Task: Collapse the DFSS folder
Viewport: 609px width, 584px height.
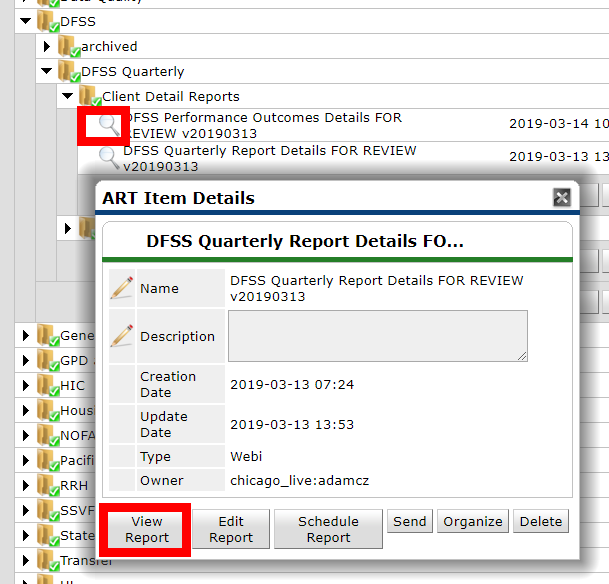Action: [x=26, y=21]
